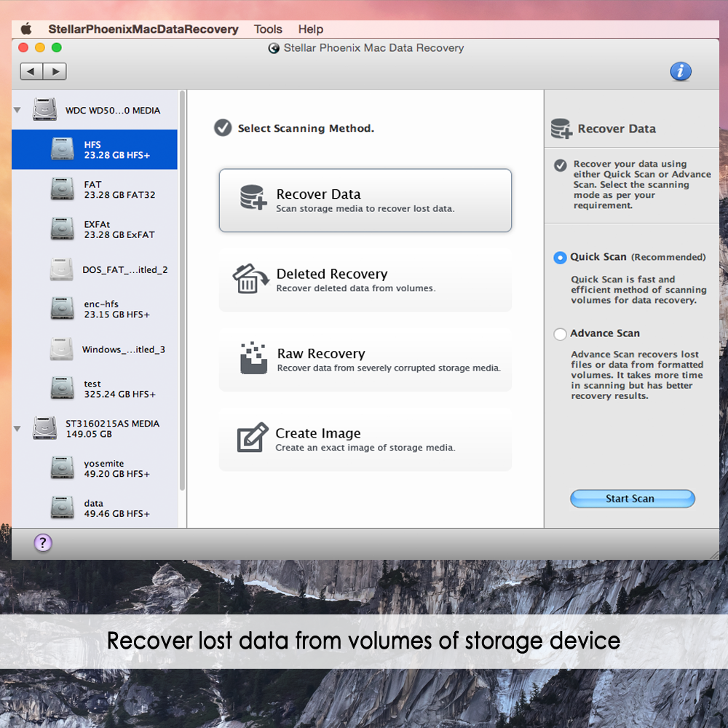728x728 pixels.
Task: Click the volume list vertical scrollbar
Action: click(x=182, y=290)
